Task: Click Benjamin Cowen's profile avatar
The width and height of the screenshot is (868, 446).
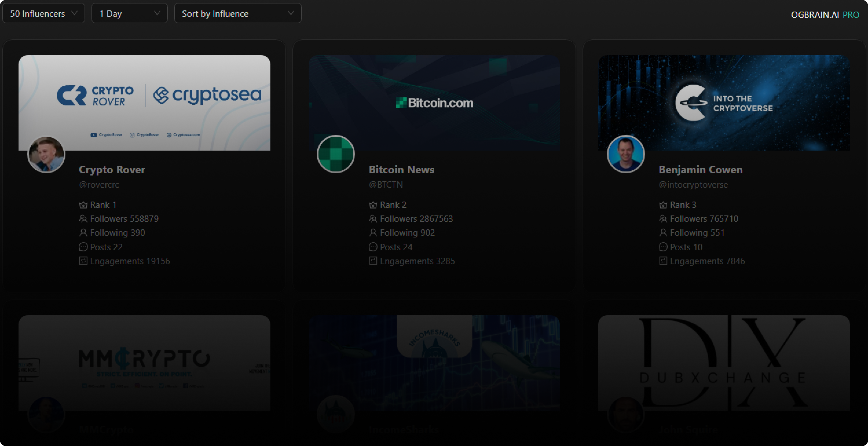Action: (x=626, y=154)
